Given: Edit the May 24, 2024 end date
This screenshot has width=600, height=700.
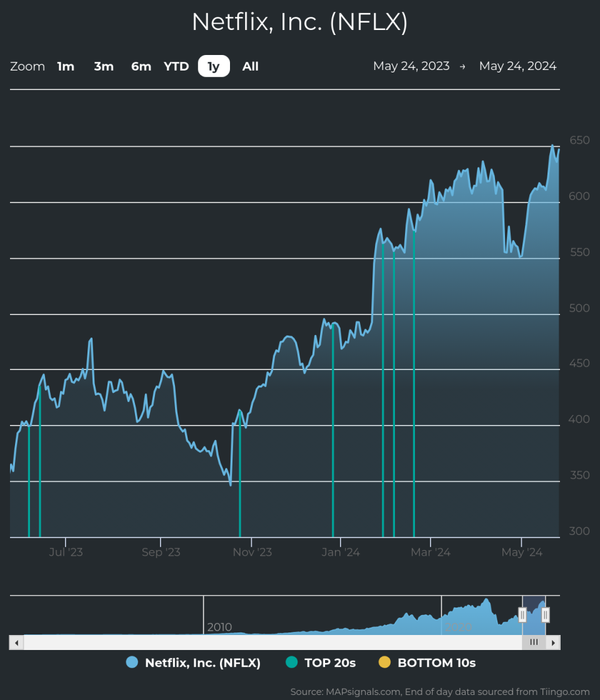Looking at the screenshot, I should (518, 66).
